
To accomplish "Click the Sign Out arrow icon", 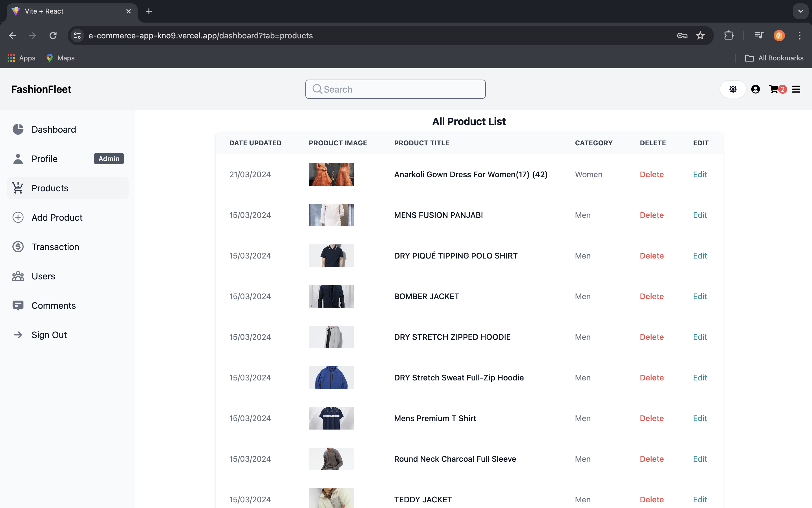I will pyautogui.click(x=18, y=335).
